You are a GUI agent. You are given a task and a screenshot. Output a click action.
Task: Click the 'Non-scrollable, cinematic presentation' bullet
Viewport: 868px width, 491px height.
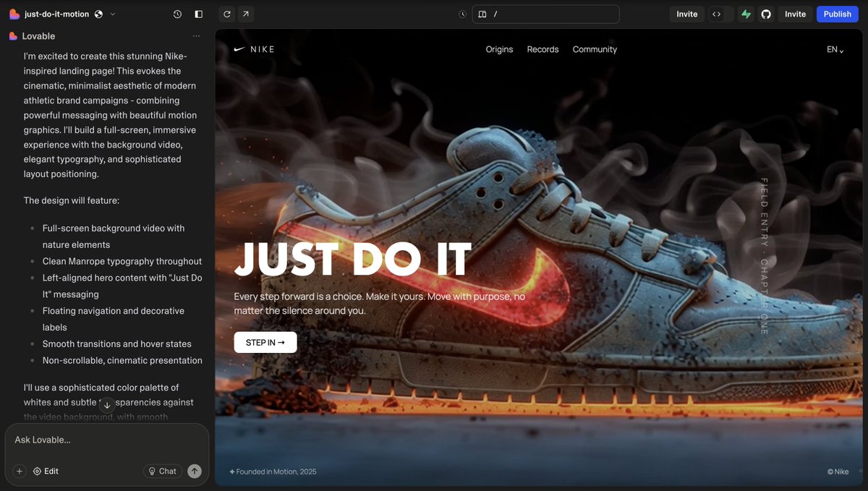tap(122, 360)
